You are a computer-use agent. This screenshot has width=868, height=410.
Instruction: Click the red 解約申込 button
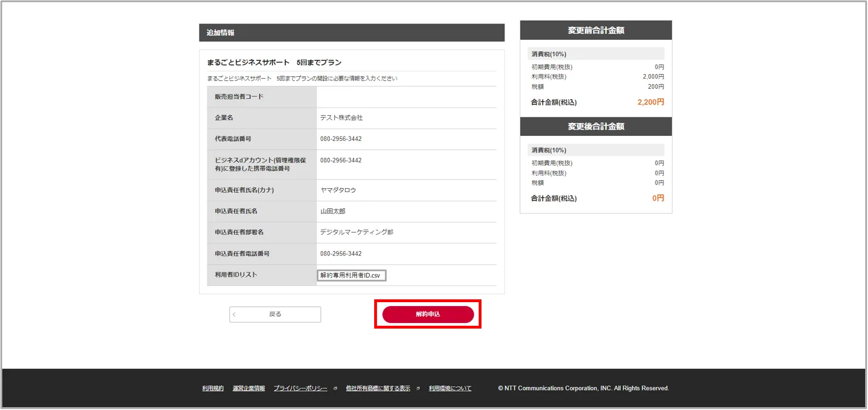click(428, 315)
